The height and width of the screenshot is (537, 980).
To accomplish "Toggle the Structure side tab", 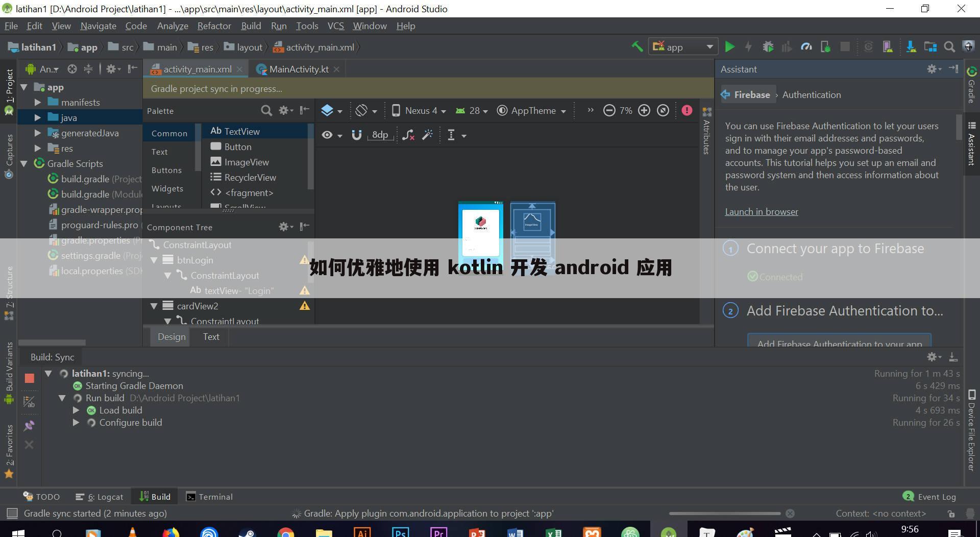I will click(x=9, y=293).
